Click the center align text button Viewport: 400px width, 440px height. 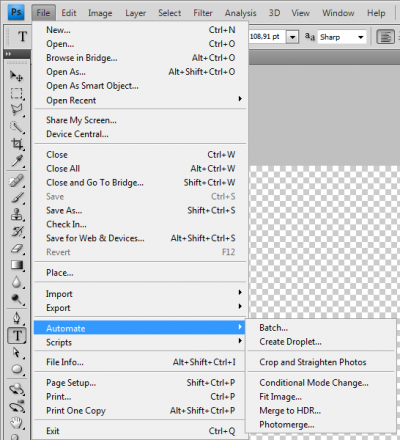tap(385, 37)
